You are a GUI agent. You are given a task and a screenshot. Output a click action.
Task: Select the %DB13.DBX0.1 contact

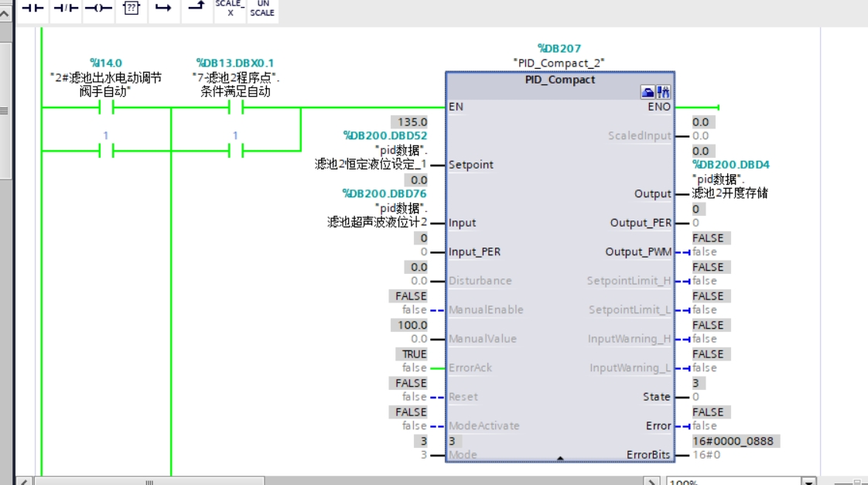[x=235, y=108]
